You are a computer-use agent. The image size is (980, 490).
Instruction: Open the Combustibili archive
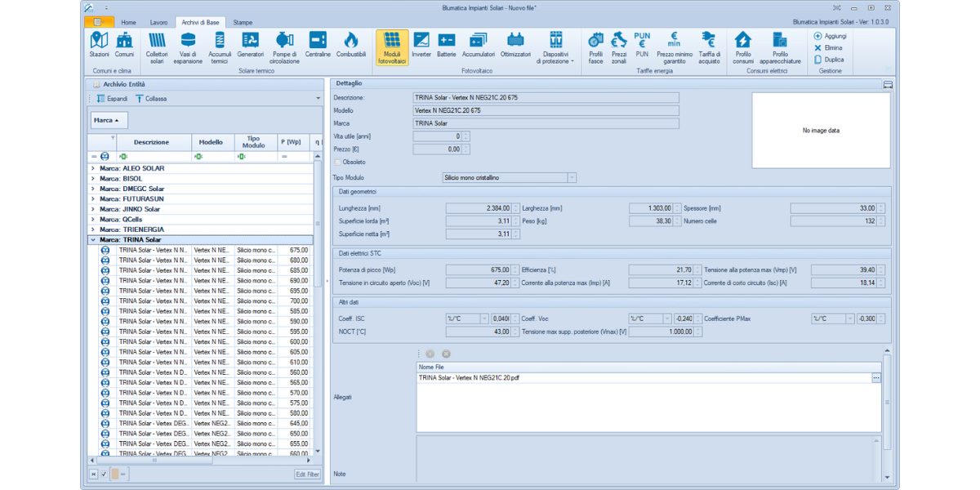(x=351, y=47)
